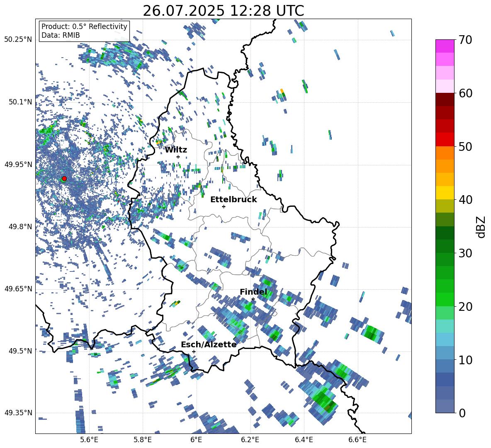Click the title 26.07.2025 12:28 UTC
Image resolution: width=491 pixels, height=448 pixels.
[223, 11]
